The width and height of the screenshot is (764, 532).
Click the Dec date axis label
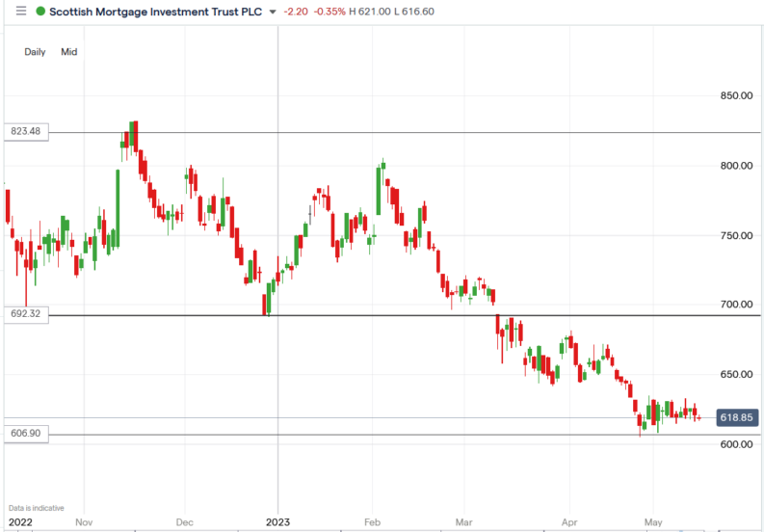click(185, 522)
